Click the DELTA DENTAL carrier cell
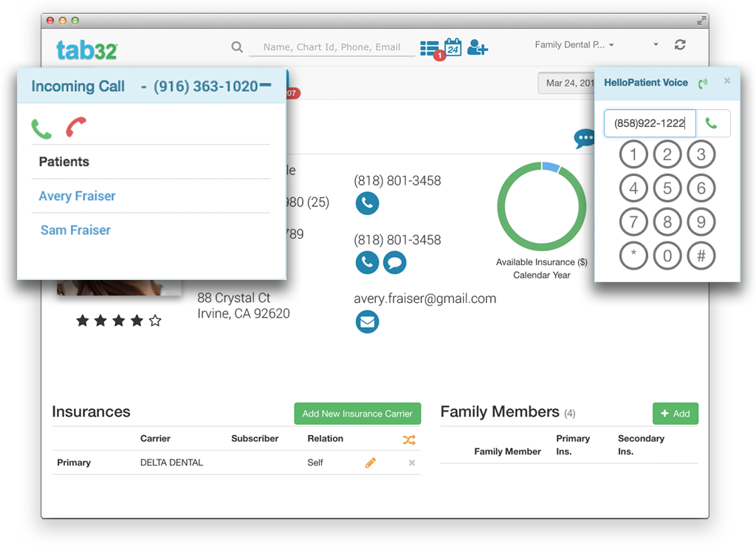756x554 pixels. pos(171,462)
